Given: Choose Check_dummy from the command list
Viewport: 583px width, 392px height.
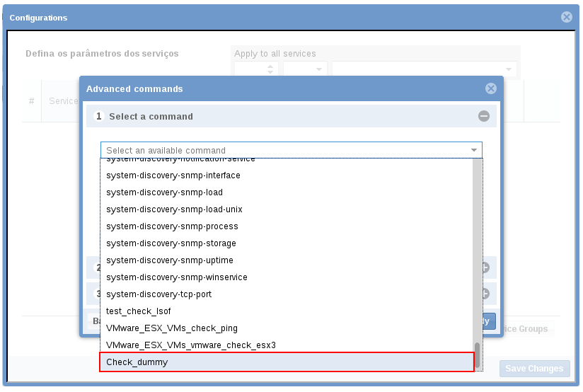Looking at the screenshot, I should click(x=287, y=362).
